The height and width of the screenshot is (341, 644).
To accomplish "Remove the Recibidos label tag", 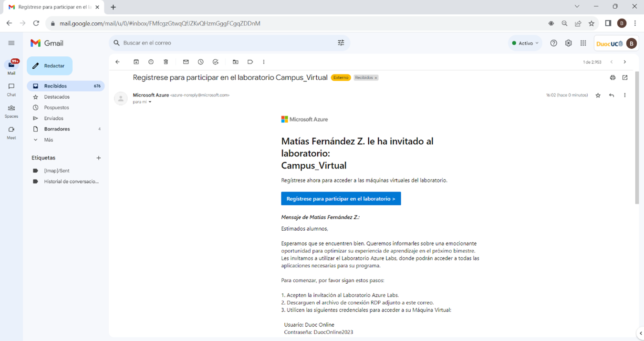I will tap(376, 78).
